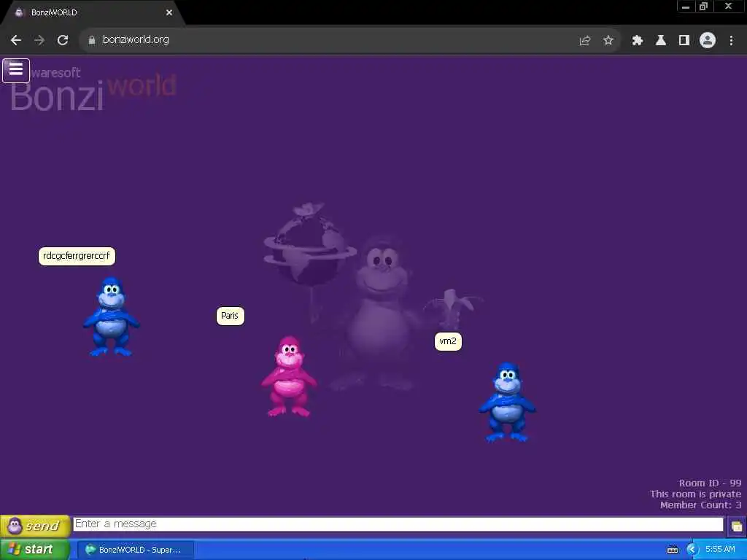
Task: Click the blue Bonzi named vm2
Action: coord(508,402)
